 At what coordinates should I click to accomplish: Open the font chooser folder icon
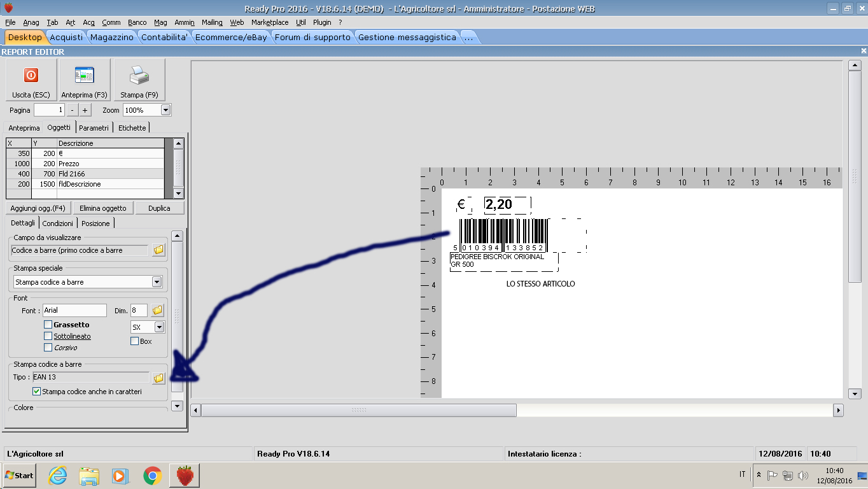pos(158,310)
